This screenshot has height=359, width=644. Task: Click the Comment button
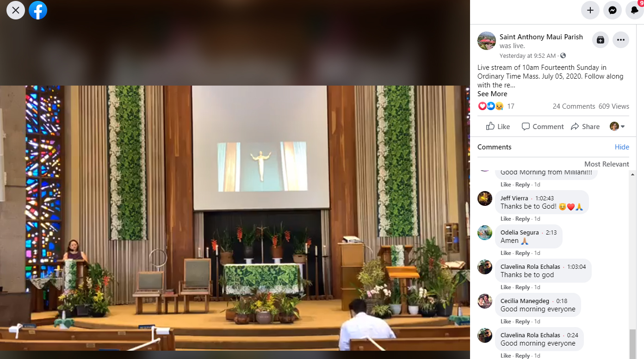point(543,127)
